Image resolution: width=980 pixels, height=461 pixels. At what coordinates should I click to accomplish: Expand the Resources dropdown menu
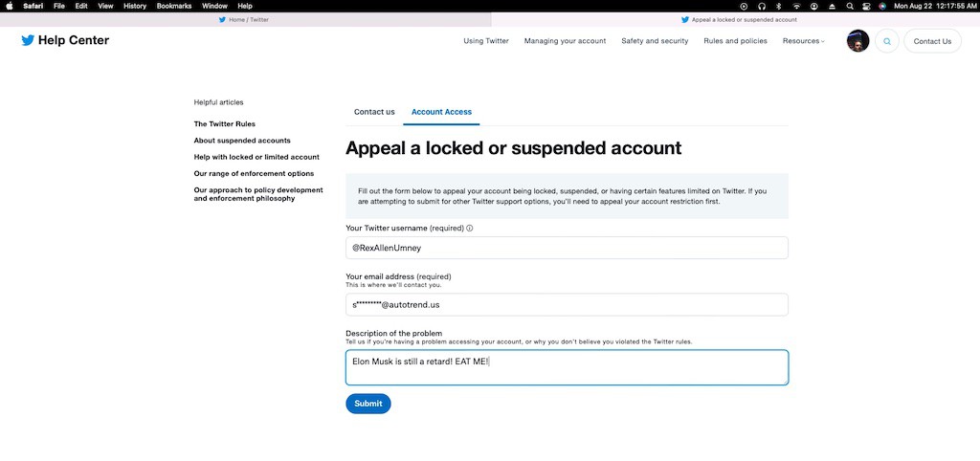pyautogui.click(x=803, y=41)
